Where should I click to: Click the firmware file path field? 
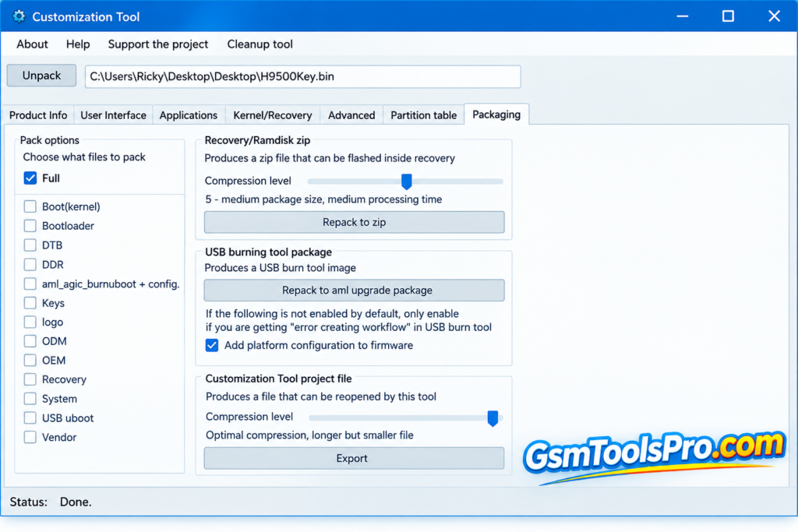303,77
